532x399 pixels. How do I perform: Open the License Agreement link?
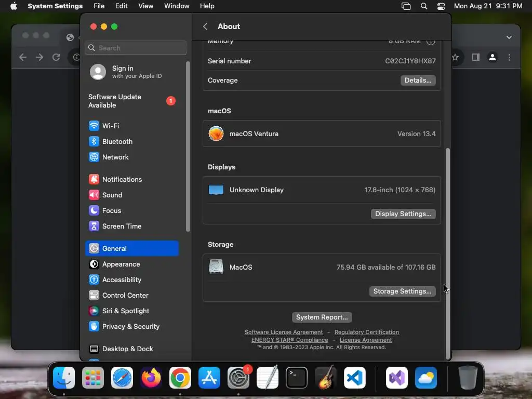pos(366,340)
